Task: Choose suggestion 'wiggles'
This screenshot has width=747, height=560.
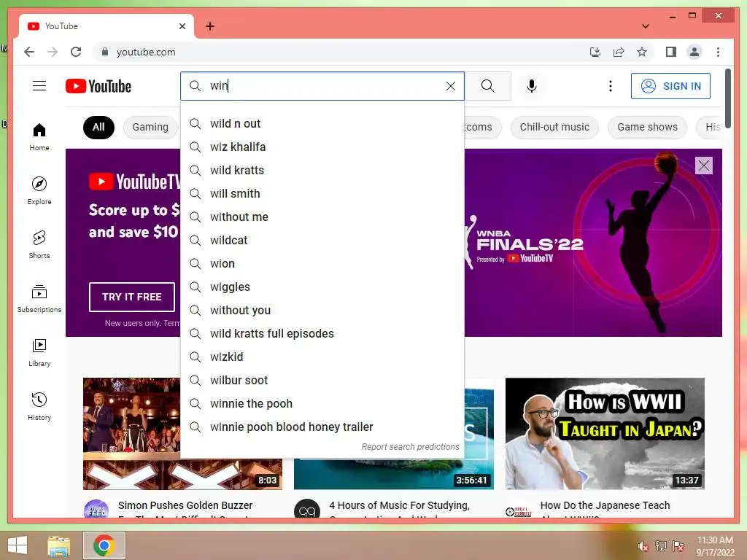Action: coord(322,287)
